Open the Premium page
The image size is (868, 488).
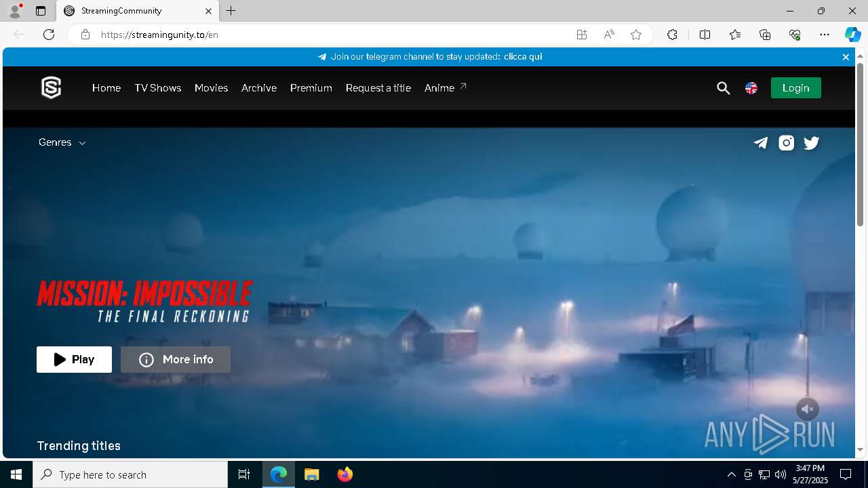coord(311,88)
